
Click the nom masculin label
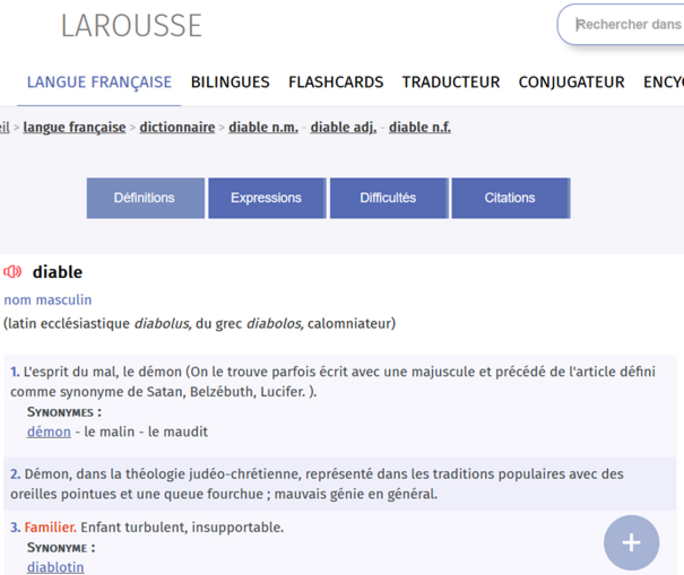(48, 300)
